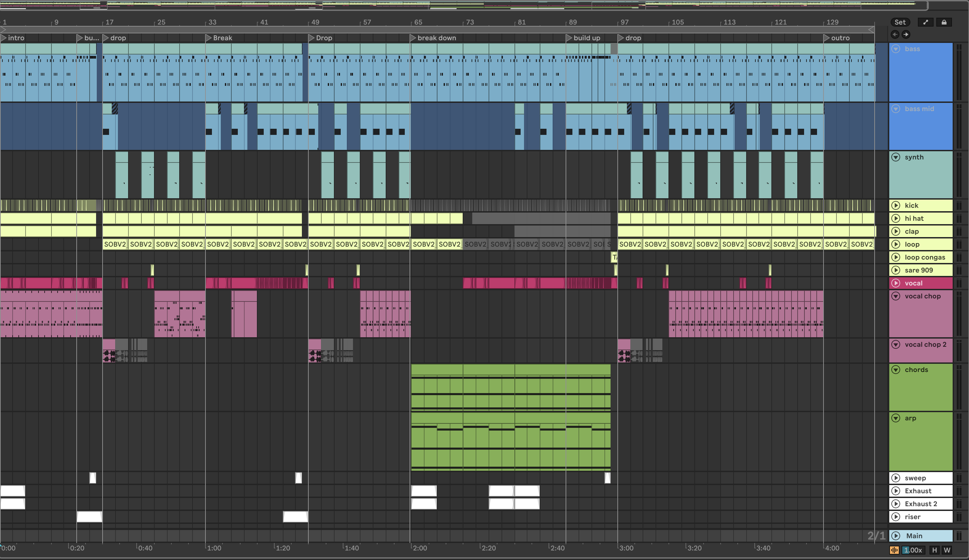The height and width of the screenshot is (560, 969).
Task: Click the break down locator marker
Action: pos(413,38)
